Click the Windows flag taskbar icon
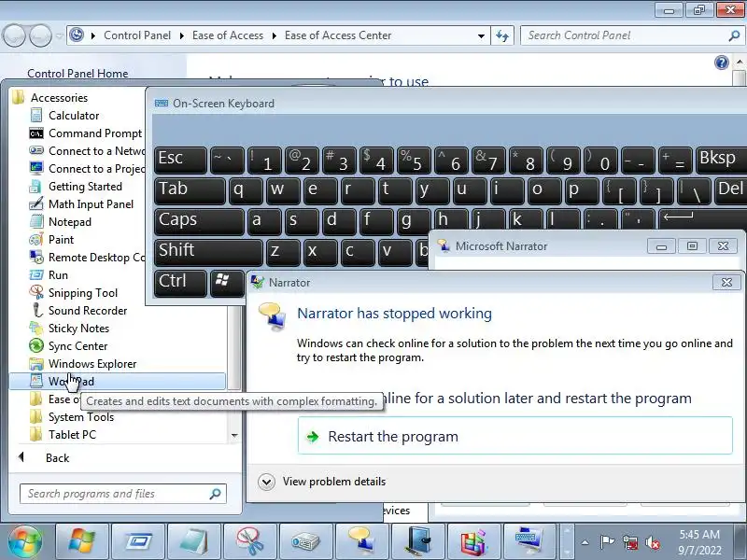The height and width of the screenshot is (560, 747). coord(82,542)
